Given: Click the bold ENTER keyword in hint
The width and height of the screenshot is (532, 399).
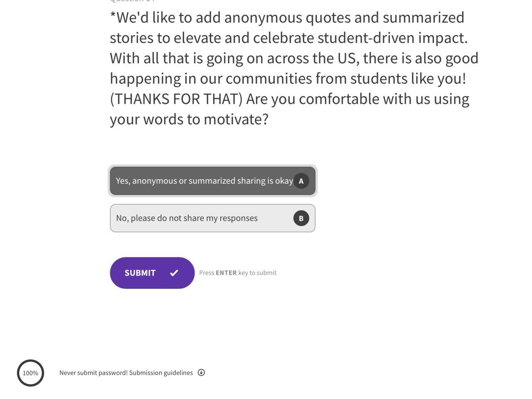Looking at the screenshot, I should [x=226, y=273].
